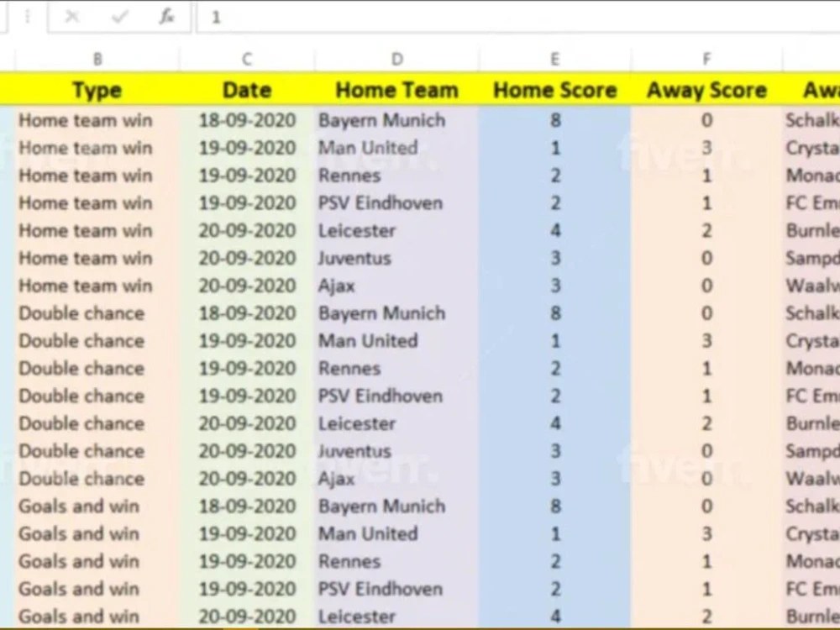The image size is (840, 630).
Task: Select Juventus in the Double chance row
Action: pos(396,451)
